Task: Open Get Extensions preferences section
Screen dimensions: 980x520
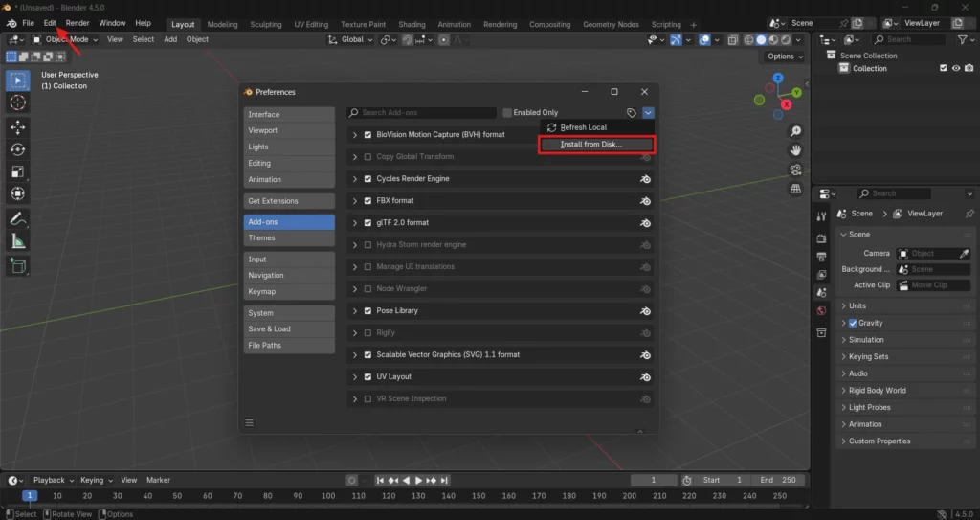Action: click(289, 201)
